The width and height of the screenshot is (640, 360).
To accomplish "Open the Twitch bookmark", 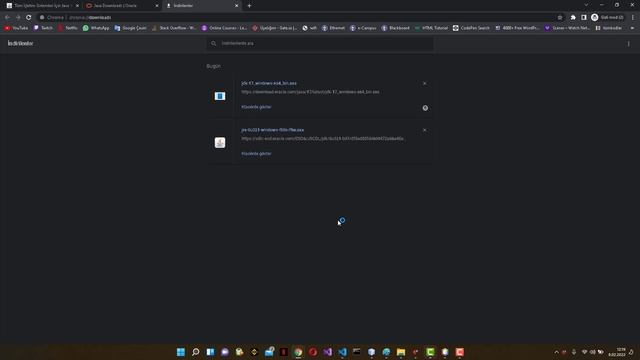I will coord(43,28).
